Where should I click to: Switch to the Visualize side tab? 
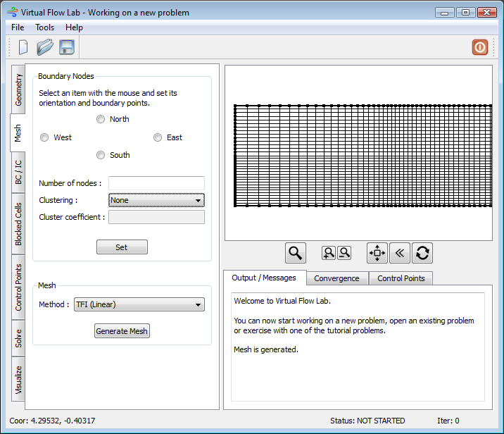pos(18,379)
